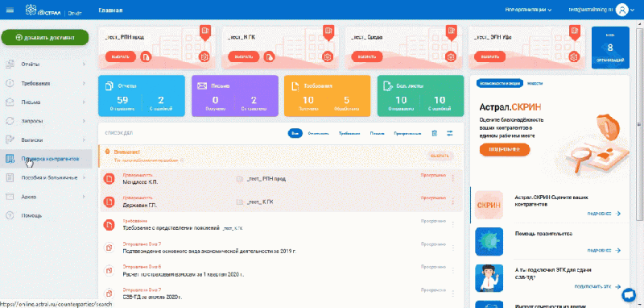Open settings gear on _тест_ К ГК card
Screen dimensions: 644x308
(327, 56)
